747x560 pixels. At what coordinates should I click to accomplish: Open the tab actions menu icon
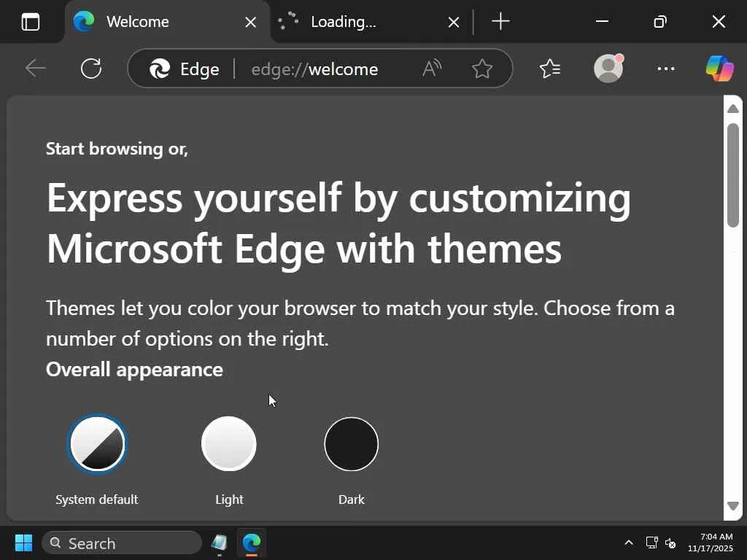(x=31, y=22)
